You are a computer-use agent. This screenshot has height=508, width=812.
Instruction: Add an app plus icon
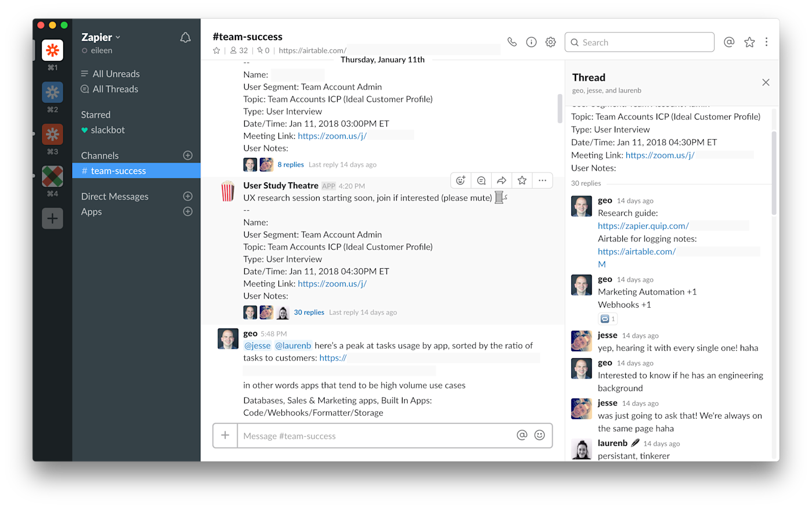coord(188,211)
